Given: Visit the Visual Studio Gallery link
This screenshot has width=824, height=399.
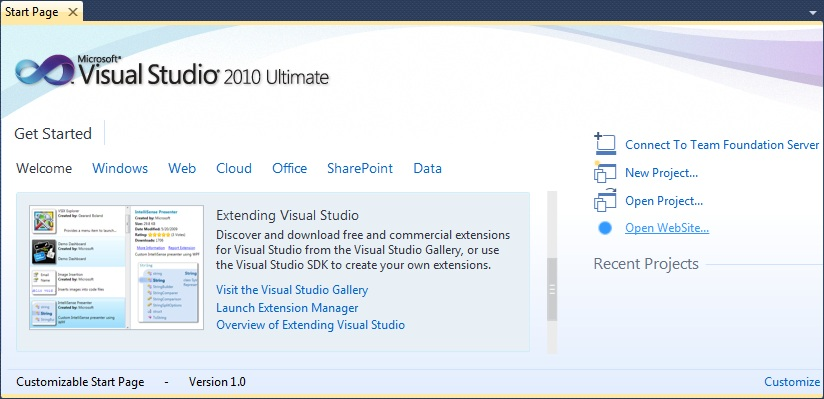Looking at the screenshot, I should [292, 290].
